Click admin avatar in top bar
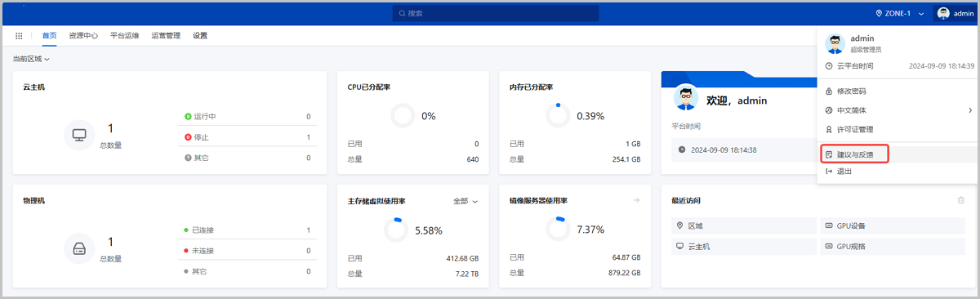Screen dimensions: 980x299 (x=943, y=13)
